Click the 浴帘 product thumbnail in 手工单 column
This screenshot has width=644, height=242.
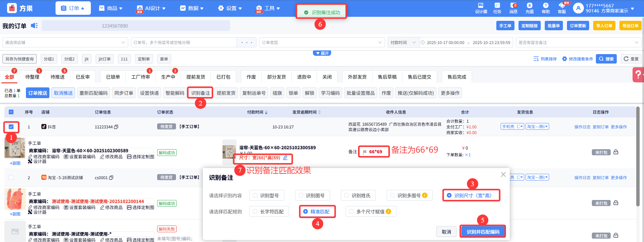(x=15, y=148)
